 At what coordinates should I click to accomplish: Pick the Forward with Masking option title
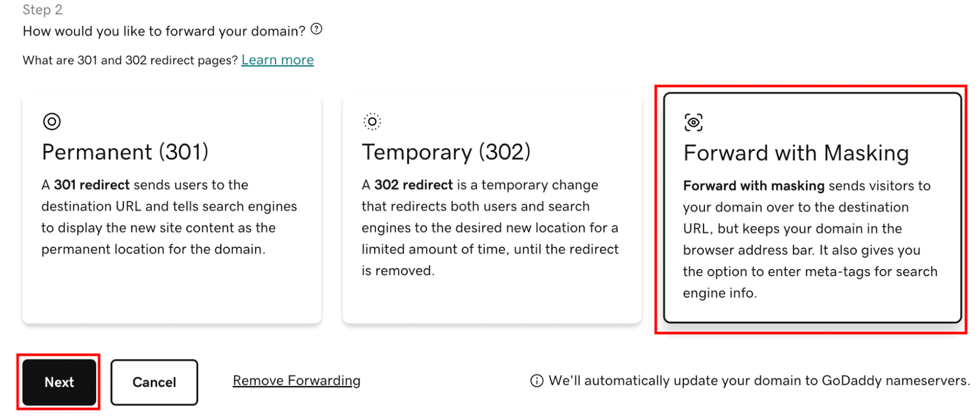point(796,153)
